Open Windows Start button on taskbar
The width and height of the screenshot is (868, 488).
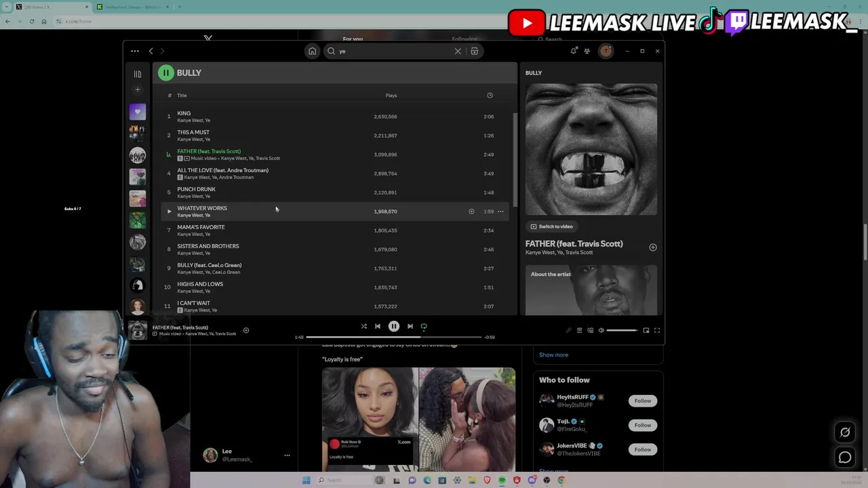tap(307, 481)
